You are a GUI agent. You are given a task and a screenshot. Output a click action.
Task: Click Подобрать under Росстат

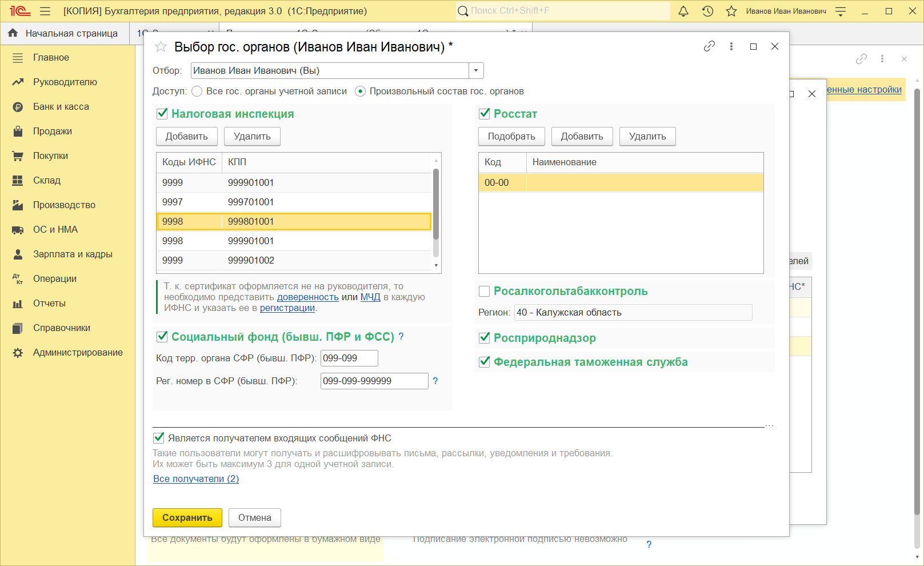pos(511,136)
